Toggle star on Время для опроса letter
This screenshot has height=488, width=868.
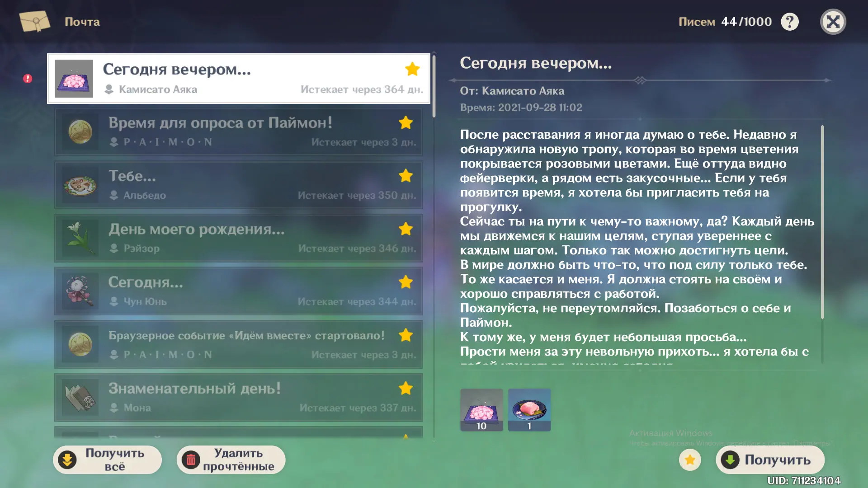[406, 122]
